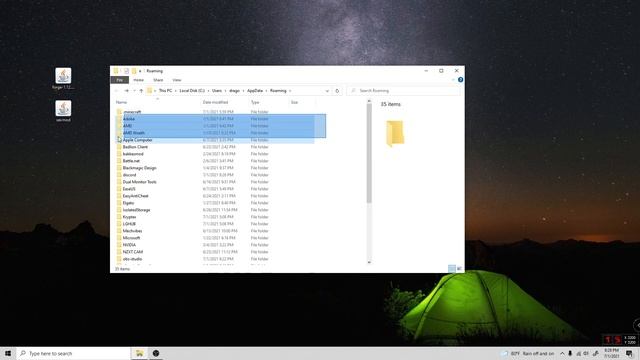The image size is (640, 360).
Task: Switch to the Home ribbon tab
Action: (x=138, y=80)
